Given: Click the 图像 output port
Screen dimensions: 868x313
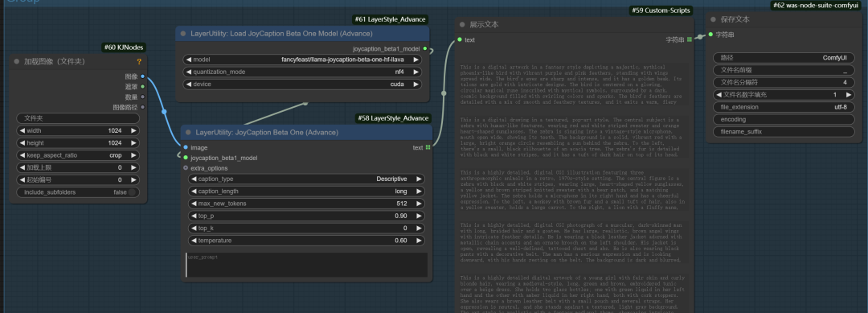Looking at the screenshot, I should [x=143, y=76].
